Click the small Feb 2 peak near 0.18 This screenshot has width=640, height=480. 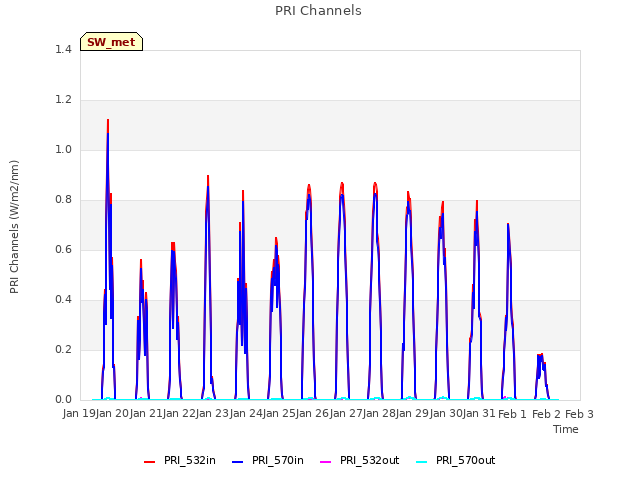(x=541, y=355)
